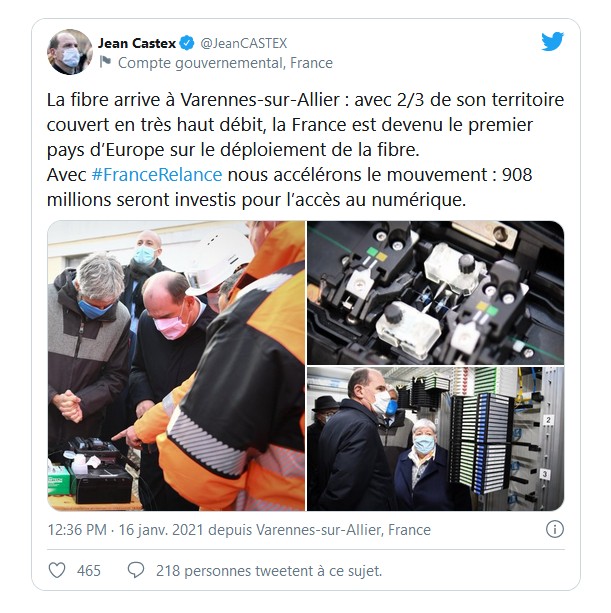Click the Jean Castex display name
The width and height of the screenshot is (611, 613).
coord(137,43)
